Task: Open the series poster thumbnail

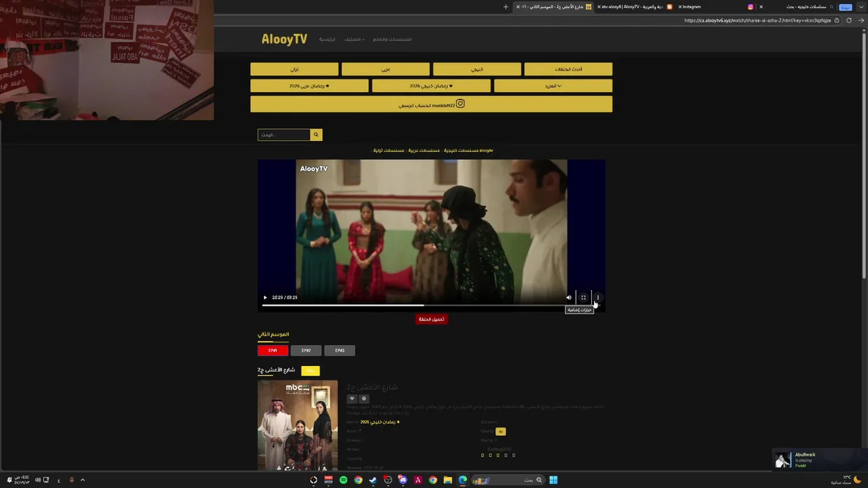Action: (x=297, y=425)
